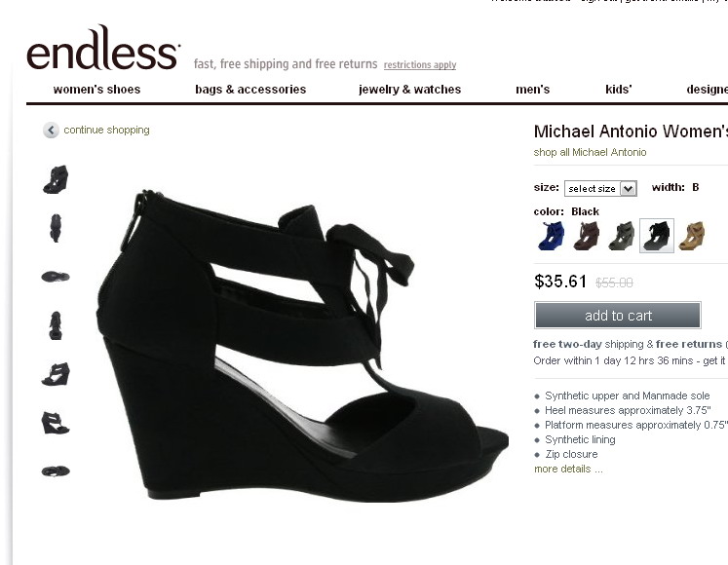The width and height of the screenshot is (728, 565).
Task: Choose the tan shoe color swatch
Action: (x=692, y=236)
